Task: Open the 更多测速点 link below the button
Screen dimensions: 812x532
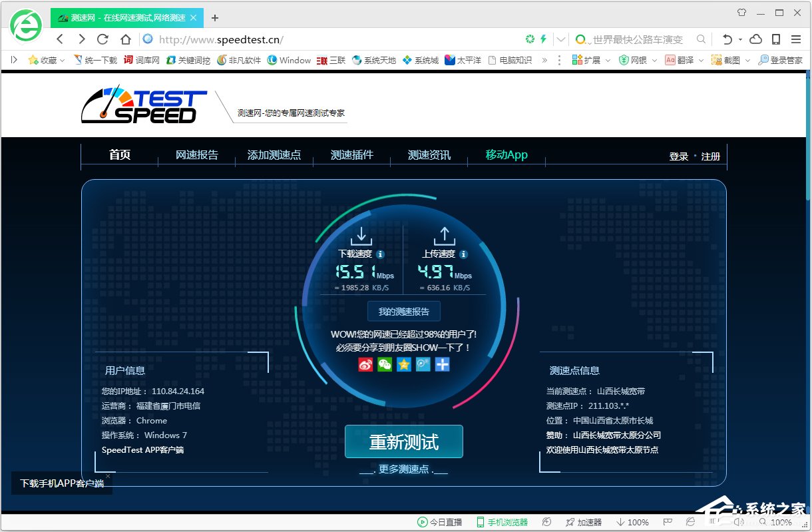Action: pyautogui.click(x=404, y=468)
